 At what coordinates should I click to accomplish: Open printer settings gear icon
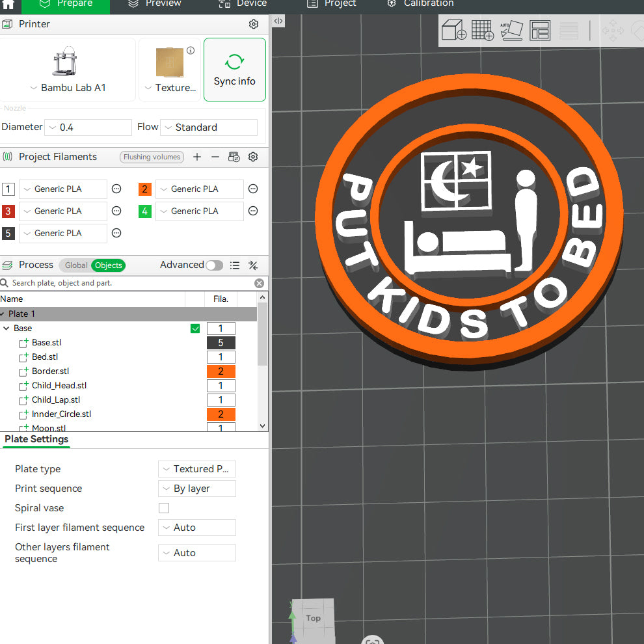tap(254, 24)
